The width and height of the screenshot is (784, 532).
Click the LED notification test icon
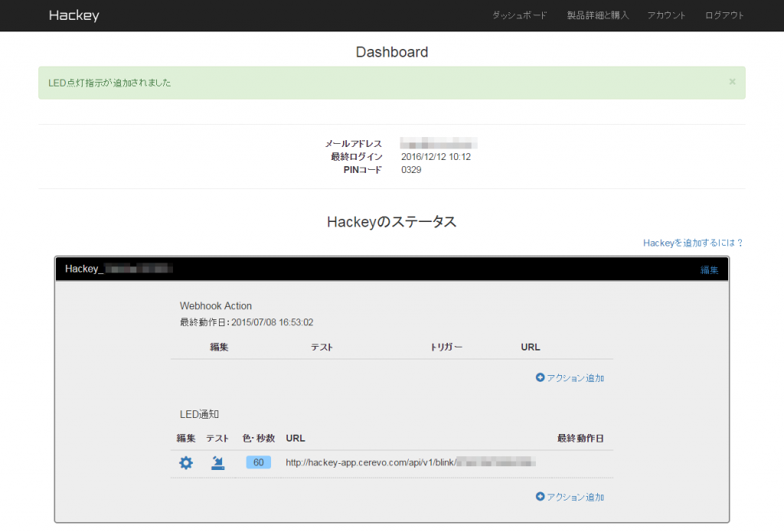(x=218, y=462)
